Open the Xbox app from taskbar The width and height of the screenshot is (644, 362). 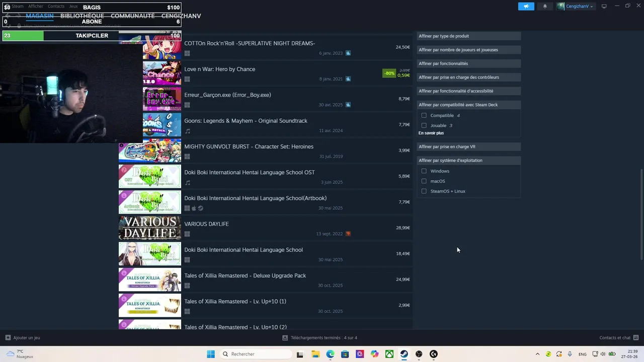pos(389,354)
